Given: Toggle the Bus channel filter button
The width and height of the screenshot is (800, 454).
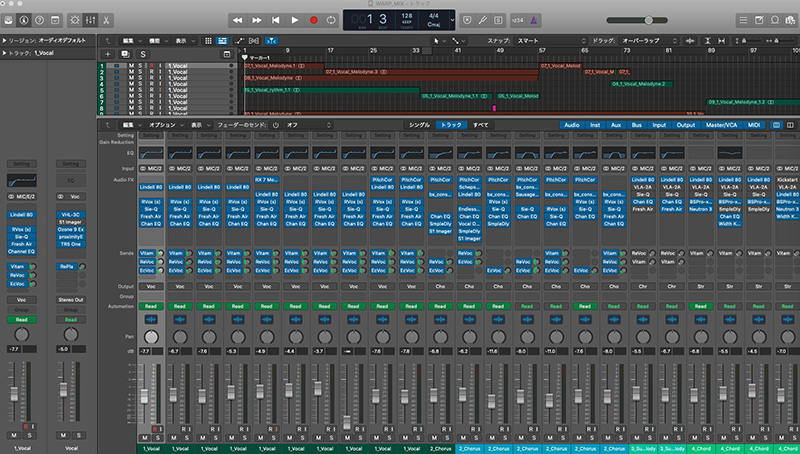Looking at the screenshot, I should (x=637, y=125).
